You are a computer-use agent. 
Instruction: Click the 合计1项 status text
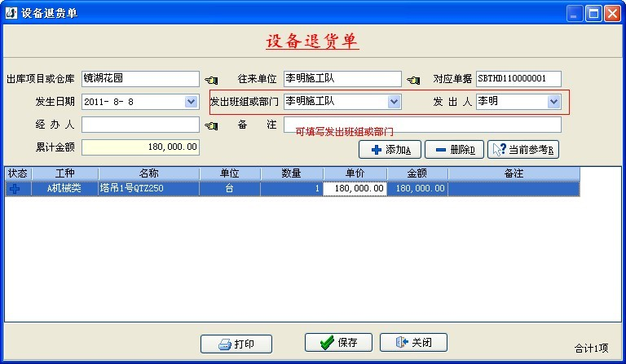pyautogui.click(x=591, y=349)
